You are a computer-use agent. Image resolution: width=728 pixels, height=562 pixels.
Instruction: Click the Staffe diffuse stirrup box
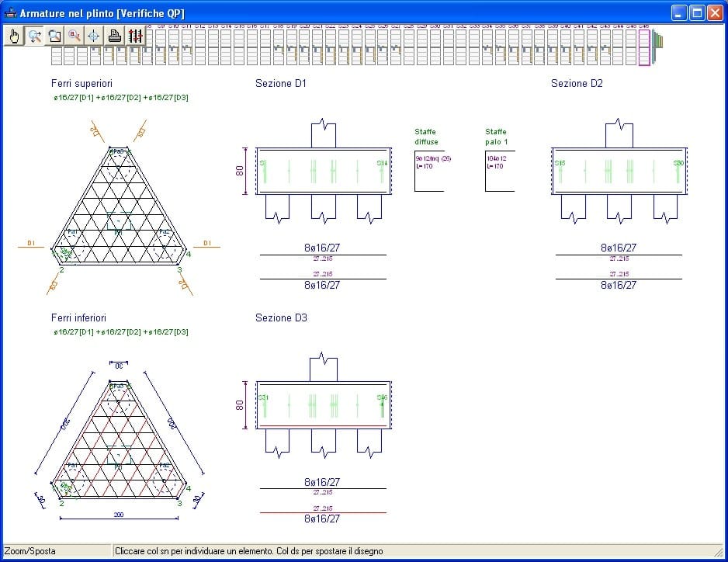point(428,171)
